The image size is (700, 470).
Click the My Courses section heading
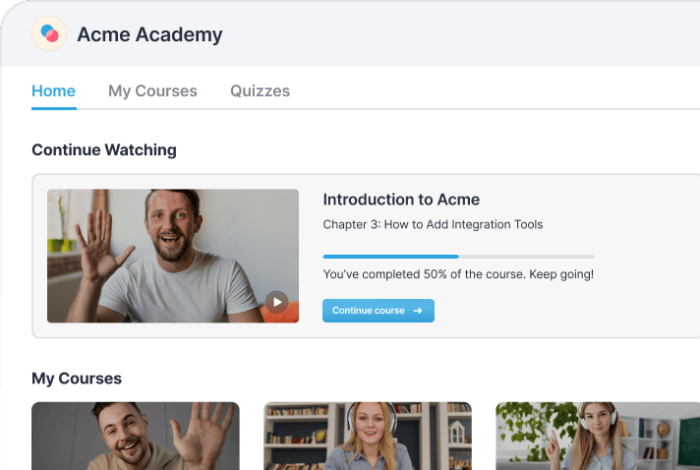point(77,378)
